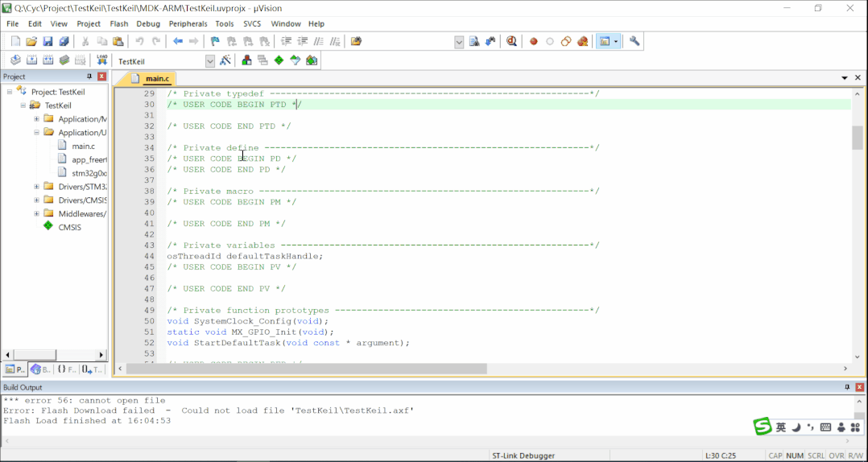Open Configuration using the wrench icon
Viewport: 868px width, 462px height.
634,42
